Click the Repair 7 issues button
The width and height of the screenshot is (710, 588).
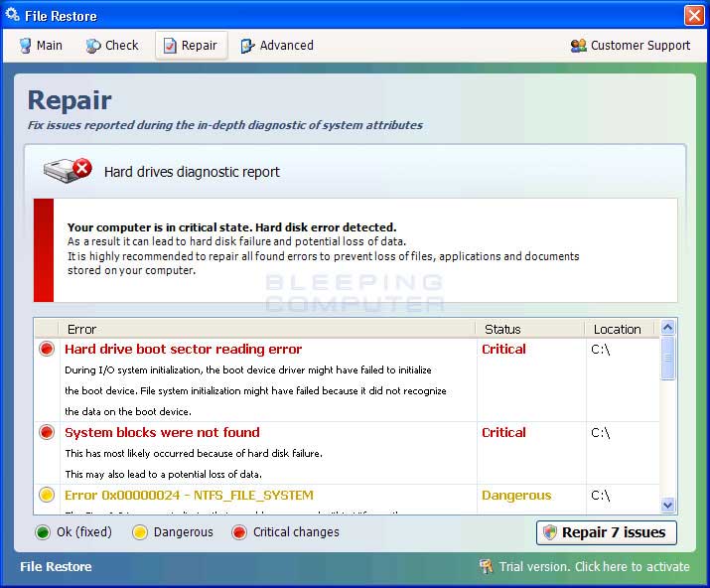(x=606, y=532)
